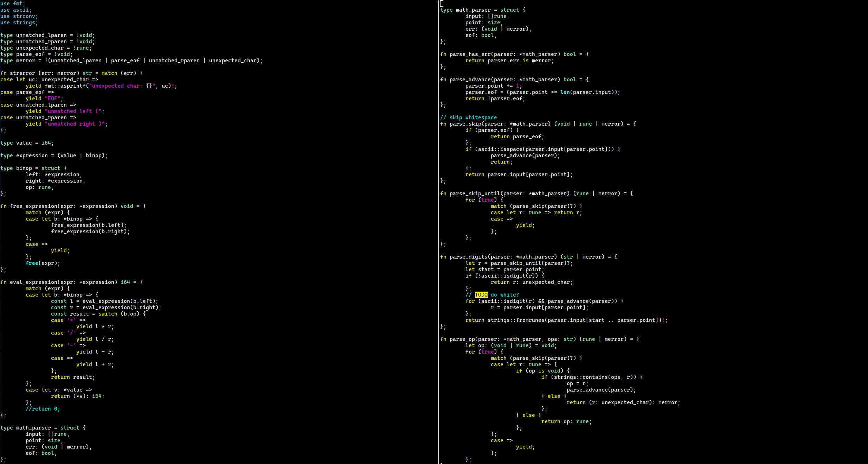Click the vertical split divider between panes
868x464 pixels.
(x=438, y=232)
